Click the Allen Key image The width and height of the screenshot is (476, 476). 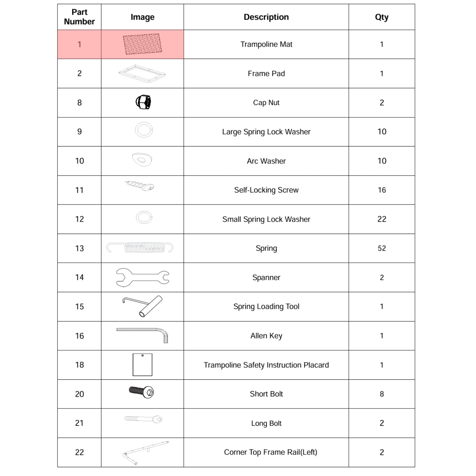pos(142,335)
